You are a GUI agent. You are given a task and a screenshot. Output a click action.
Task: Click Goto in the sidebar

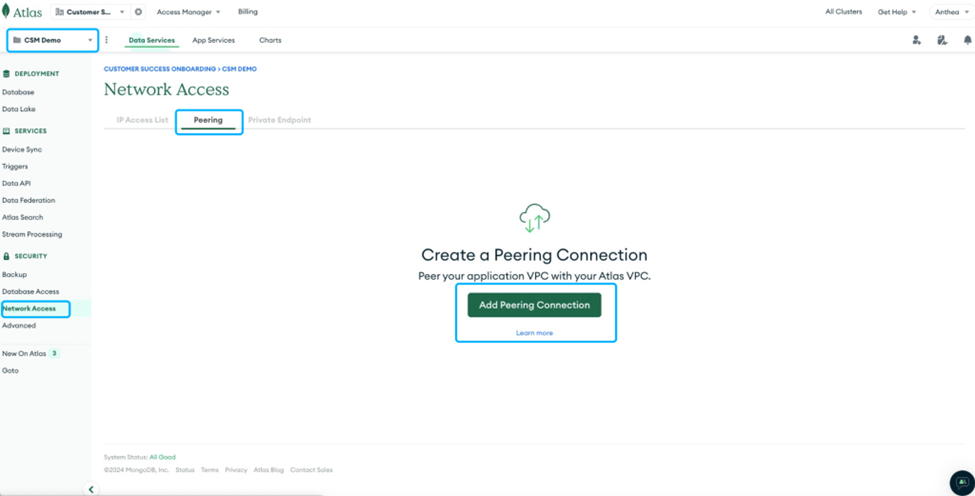coord(11,370)
